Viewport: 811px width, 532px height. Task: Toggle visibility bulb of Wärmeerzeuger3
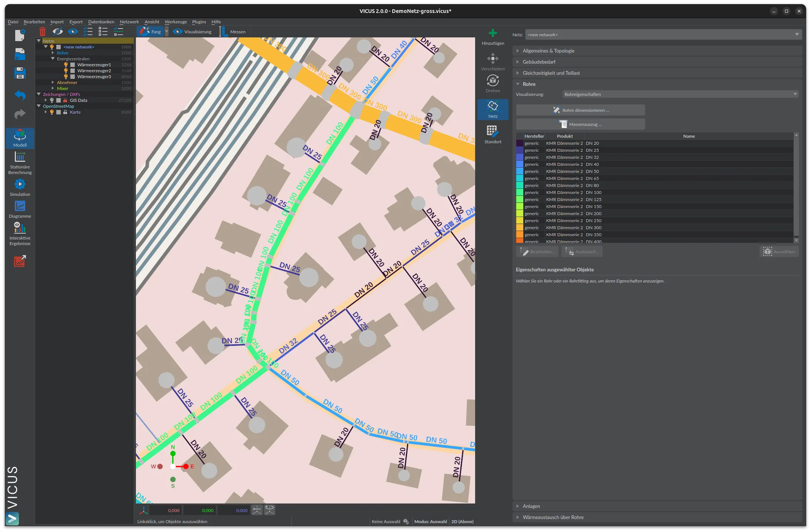(x=66, y=77)
